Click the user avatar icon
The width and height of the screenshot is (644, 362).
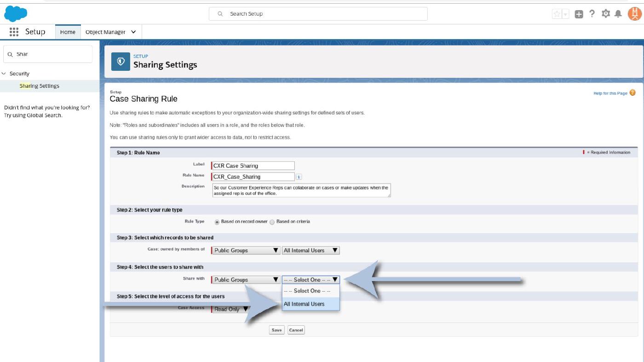(634, 14)
